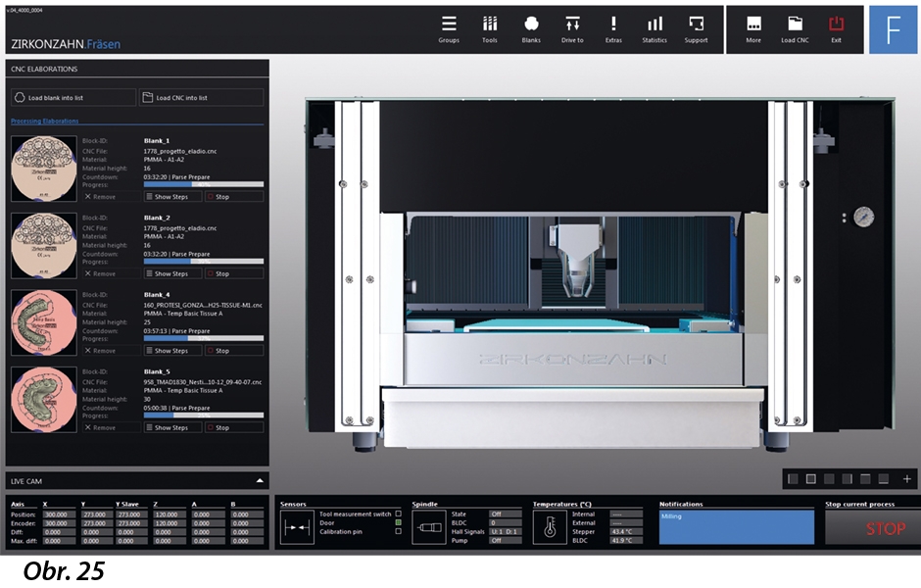Show Steps for Blank_4
The image size is (921, 588).
[172, 351]
